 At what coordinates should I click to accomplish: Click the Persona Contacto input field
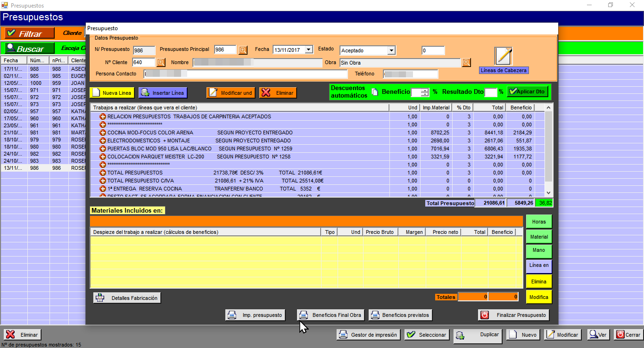pos(245,74)
